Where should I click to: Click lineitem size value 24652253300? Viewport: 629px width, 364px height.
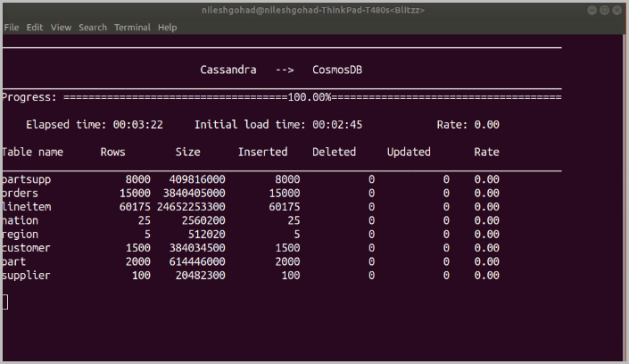pyautogui.click(x=191, y=207)
